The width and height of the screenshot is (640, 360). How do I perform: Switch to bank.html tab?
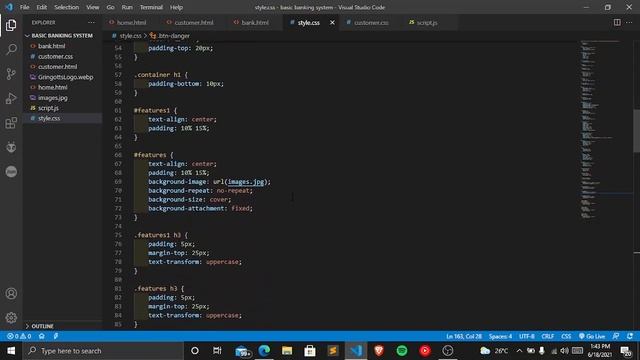[x=255, y=22]
